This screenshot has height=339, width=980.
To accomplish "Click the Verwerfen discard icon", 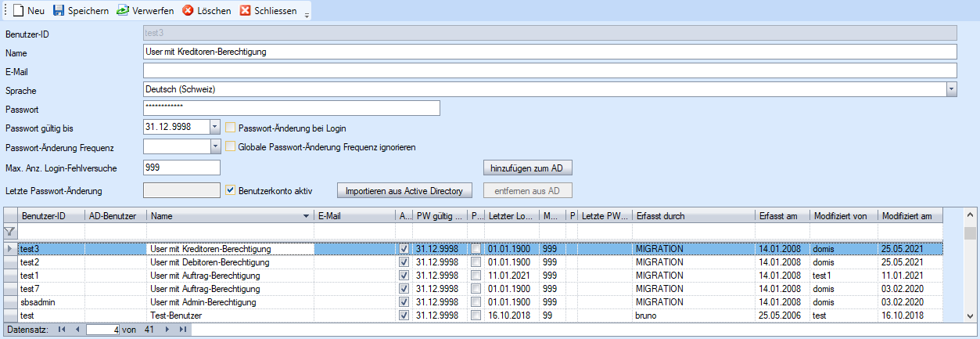I will coord(123,11).
